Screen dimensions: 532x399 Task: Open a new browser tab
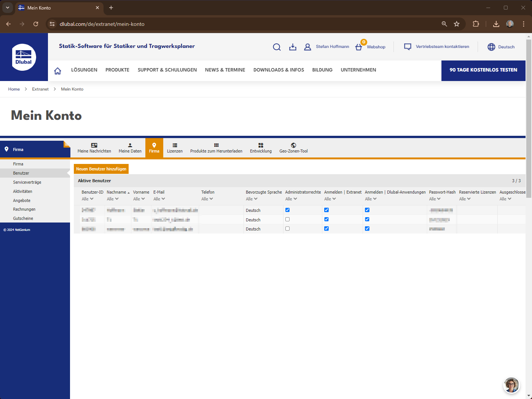click(111, 8)
